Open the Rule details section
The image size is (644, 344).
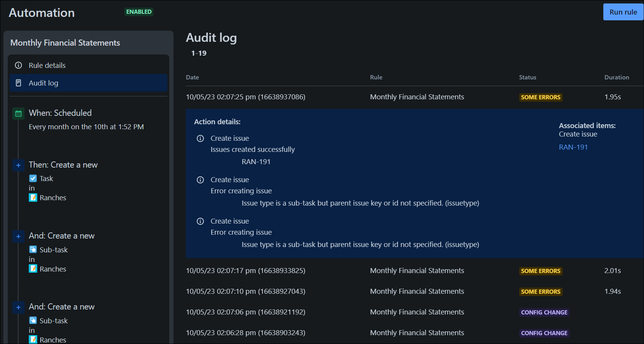click(88, 65)
